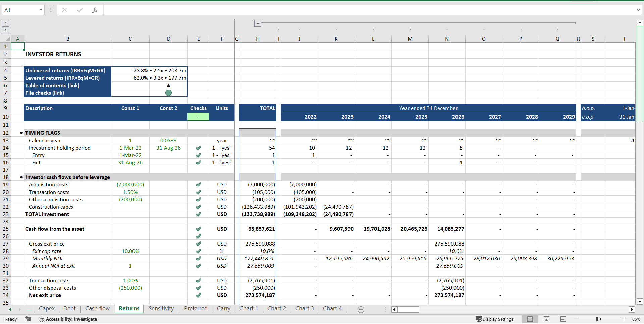This screenshot has height=324, width=644.
Task: Select the Levered returns 62.0% value cell
Action: 149,78
